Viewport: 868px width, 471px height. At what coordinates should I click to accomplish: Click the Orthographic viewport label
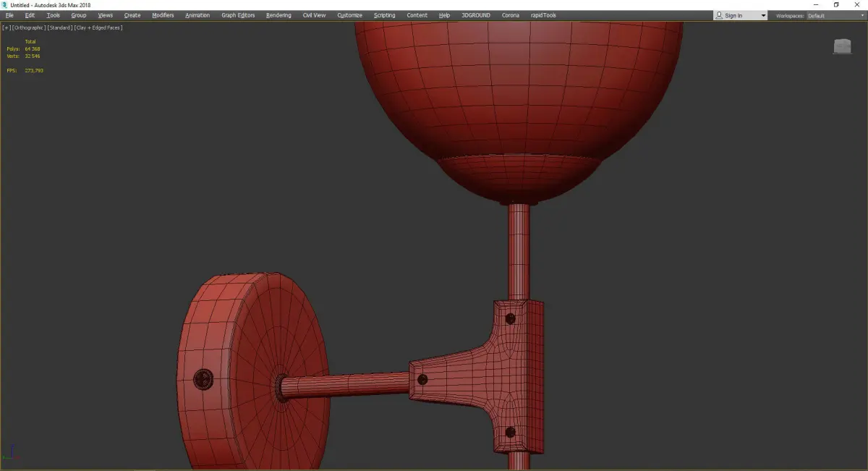coord(28,27)
